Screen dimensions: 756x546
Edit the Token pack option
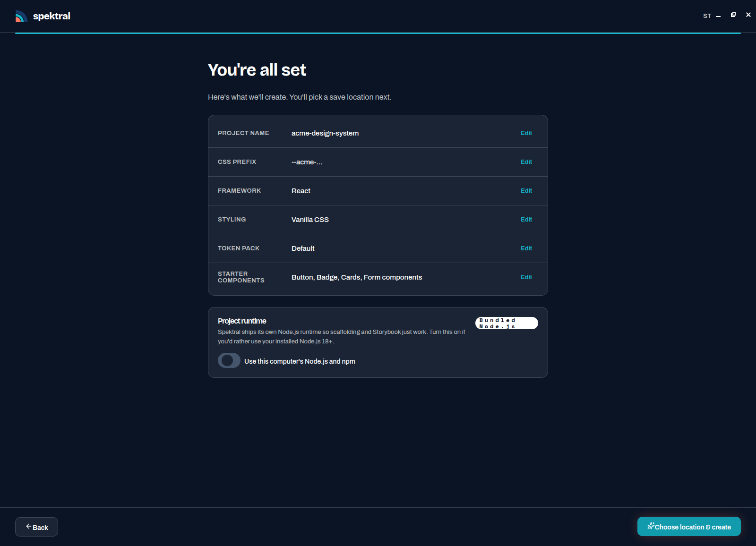click(526, 248)
